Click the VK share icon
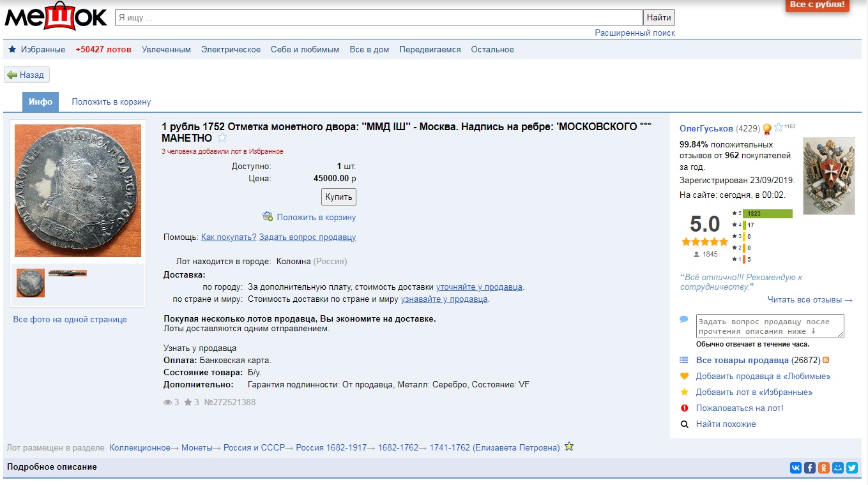This screenshot has height=485, width=868. 796,468
